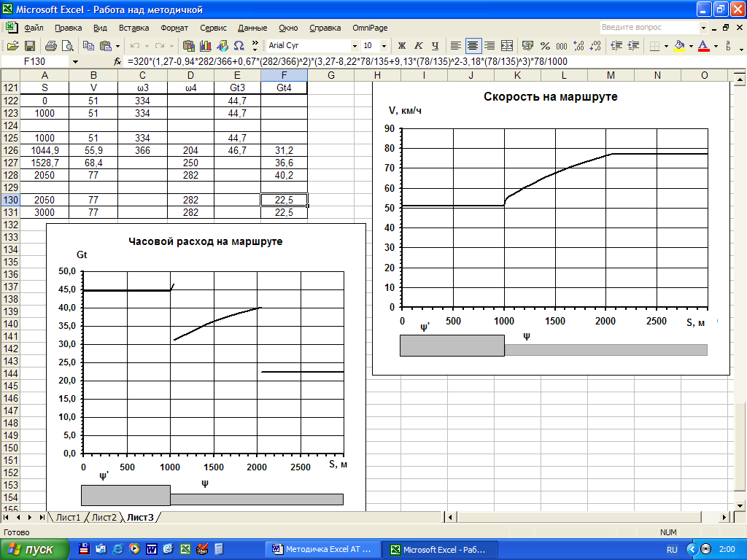
Task: Click in the formula bar text
Action: click(x=348, y=61)
